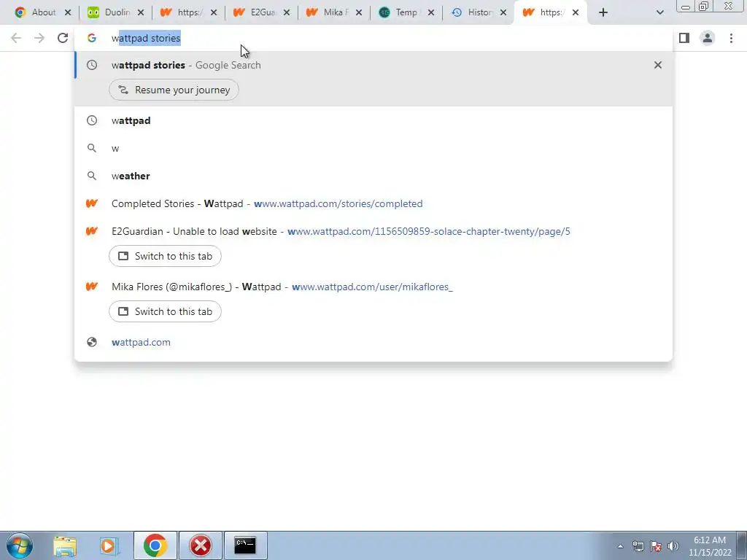
Task: Open command prompt from taskbar
Action: tap(245, 545)
